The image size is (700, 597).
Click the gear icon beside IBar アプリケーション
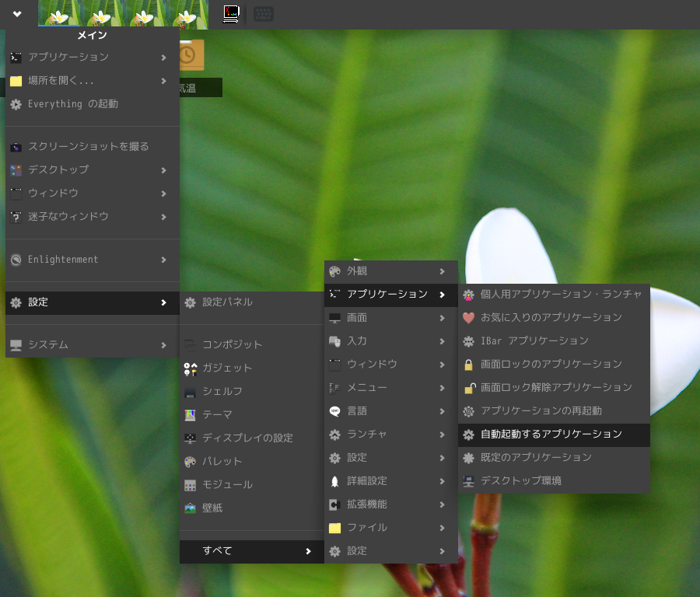point(468,341)
